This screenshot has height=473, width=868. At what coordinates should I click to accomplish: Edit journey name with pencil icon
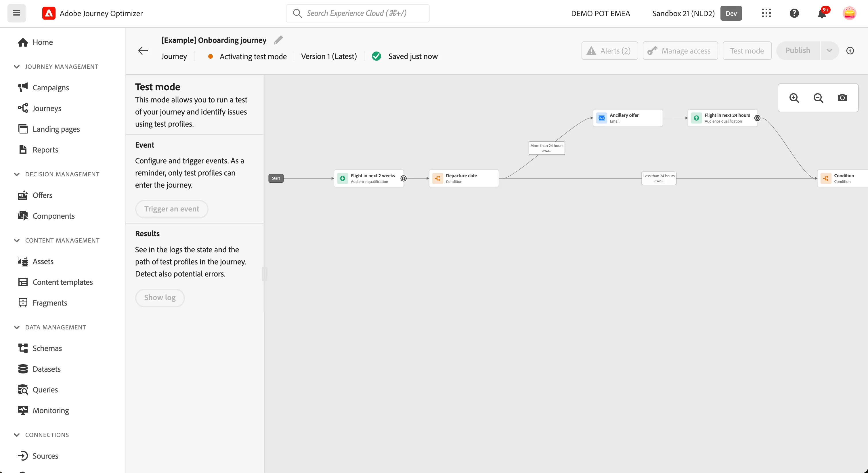coord(278,40)
